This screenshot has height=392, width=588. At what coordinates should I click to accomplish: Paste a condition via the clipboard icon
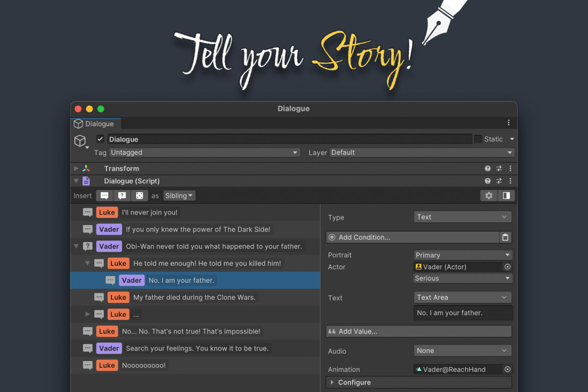click(x=506, y=237)
